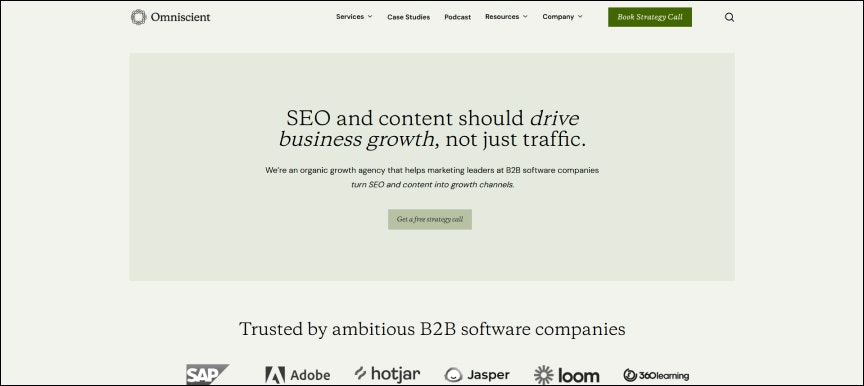Expand the Resources dropdown menu
Viewport: 864px width, 386px height.
pos(506,17)
